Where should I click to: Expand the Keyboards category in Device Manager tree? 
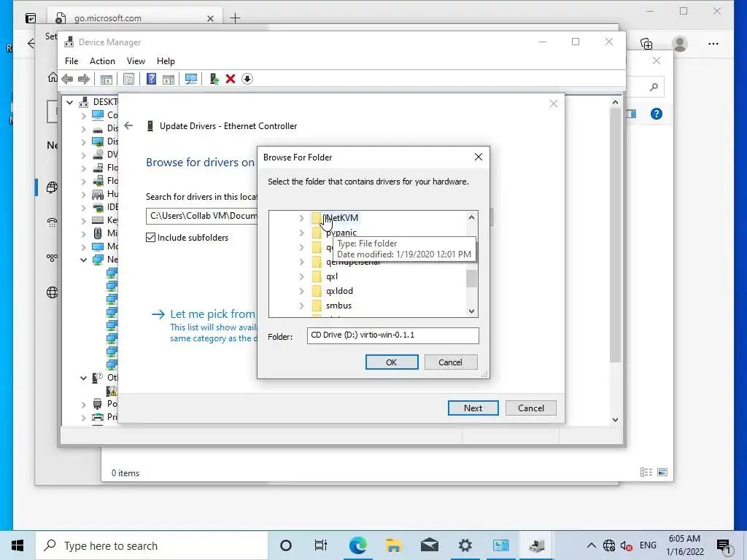tap(84, 220)
